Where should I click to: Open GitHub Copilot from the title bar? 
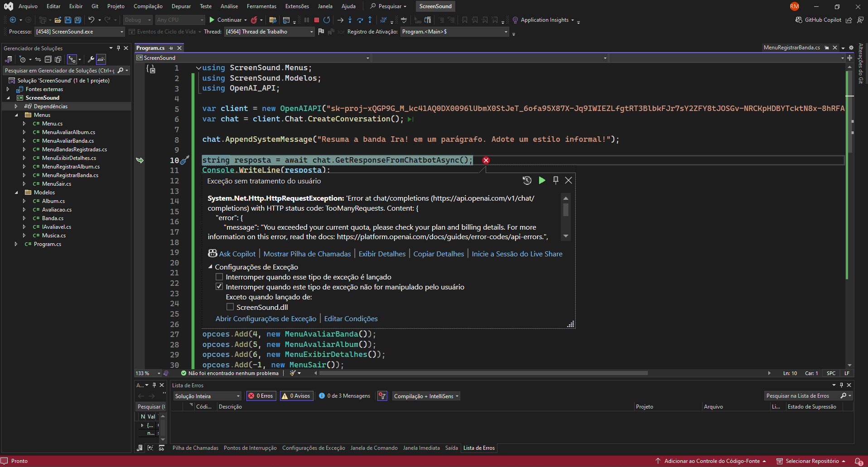(818, 20)
